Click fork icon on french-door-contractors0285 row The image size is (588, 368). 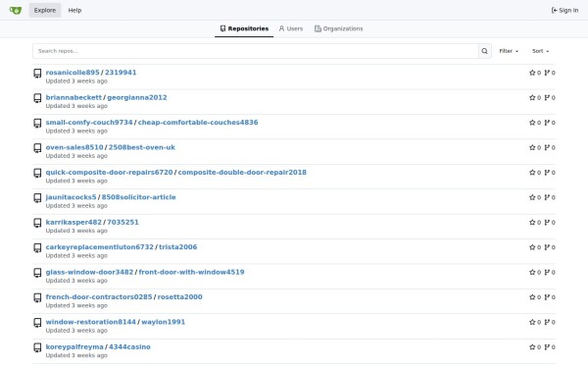[x=547, y=297]
